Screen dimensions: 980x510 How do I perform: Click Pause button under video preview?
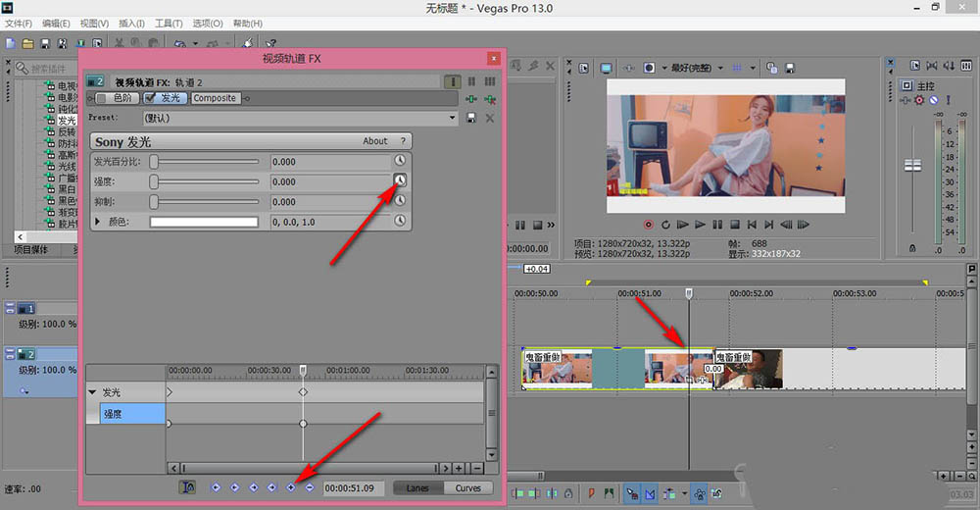(x=717, y=225)
